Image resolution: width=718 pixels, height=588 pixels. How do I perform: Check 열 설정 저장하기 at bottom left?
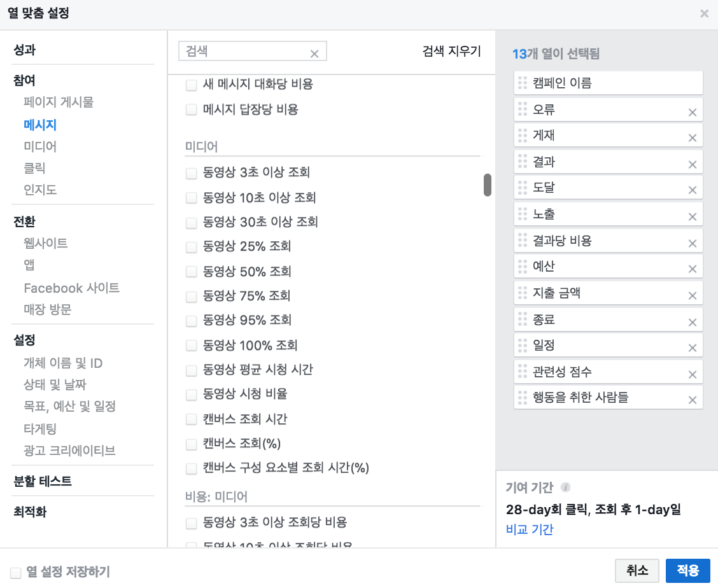17,572
